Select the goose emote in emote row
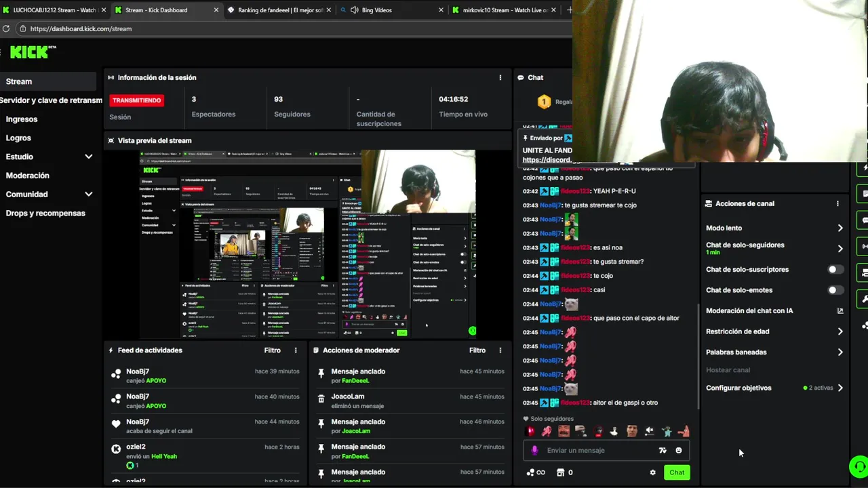 pos(614,431)
